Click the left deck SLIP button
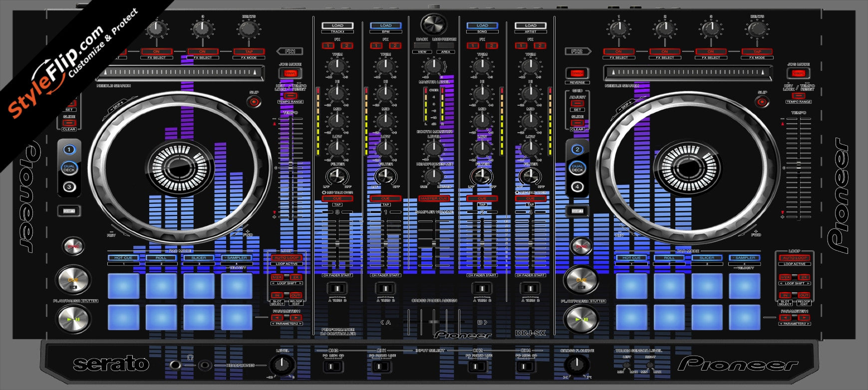The width and height of the screenshot is (868, 390). point(254,102)
